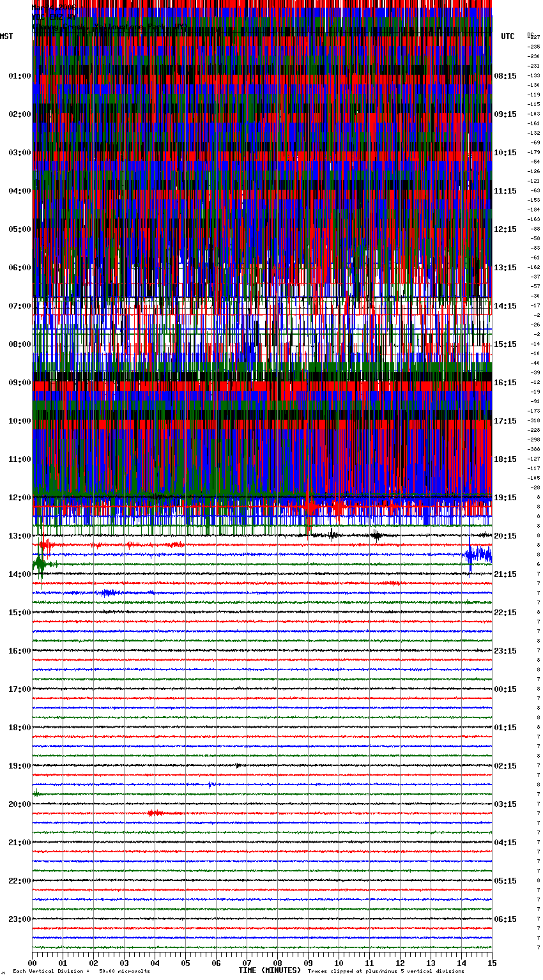The width and height of the screenshot is (543, 980).
Task: Click the 11 minute tick label
Action: point(369,963)
